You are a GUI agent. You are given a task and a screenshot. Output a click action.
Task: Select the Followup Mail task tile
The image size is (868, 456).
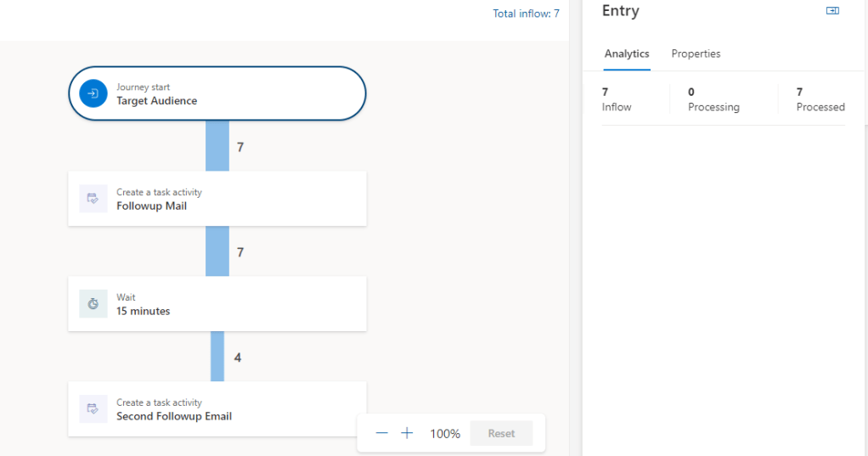tap(238, 199)
